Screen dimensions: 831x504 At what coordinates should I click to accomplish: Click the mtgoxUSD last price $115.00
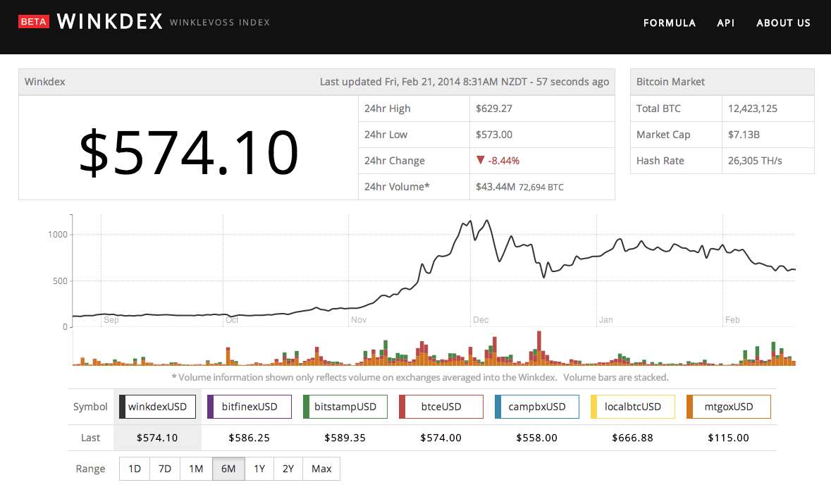point(729,438)
